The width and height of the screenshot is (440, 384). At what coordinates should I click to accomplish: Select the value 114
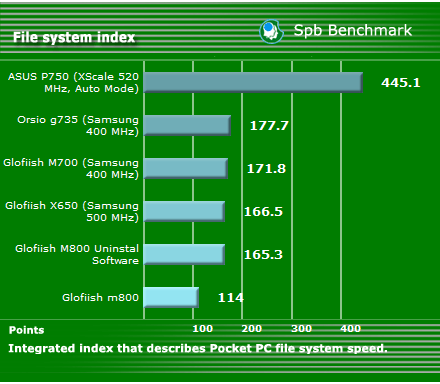tap(231, 298)
